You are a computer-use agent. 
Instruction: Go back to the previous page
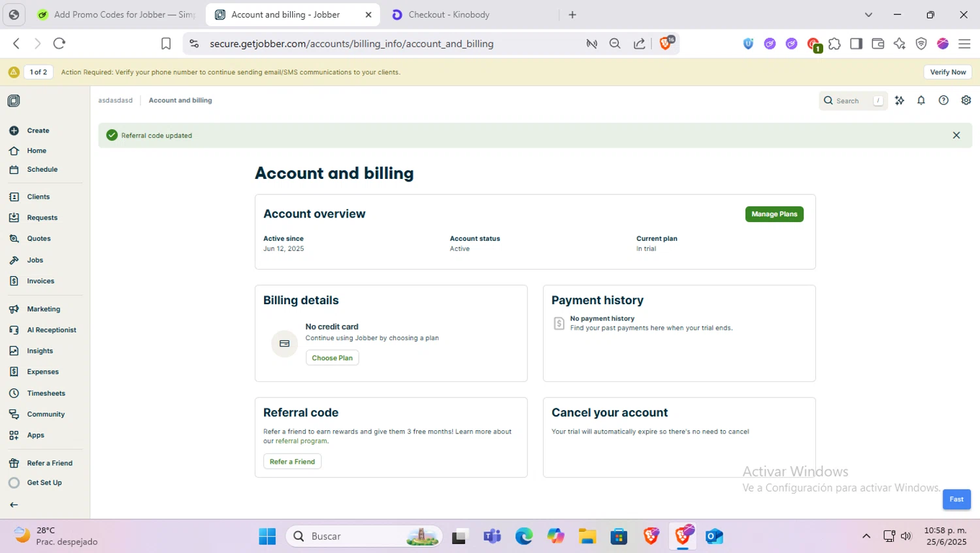click(16, 44)
